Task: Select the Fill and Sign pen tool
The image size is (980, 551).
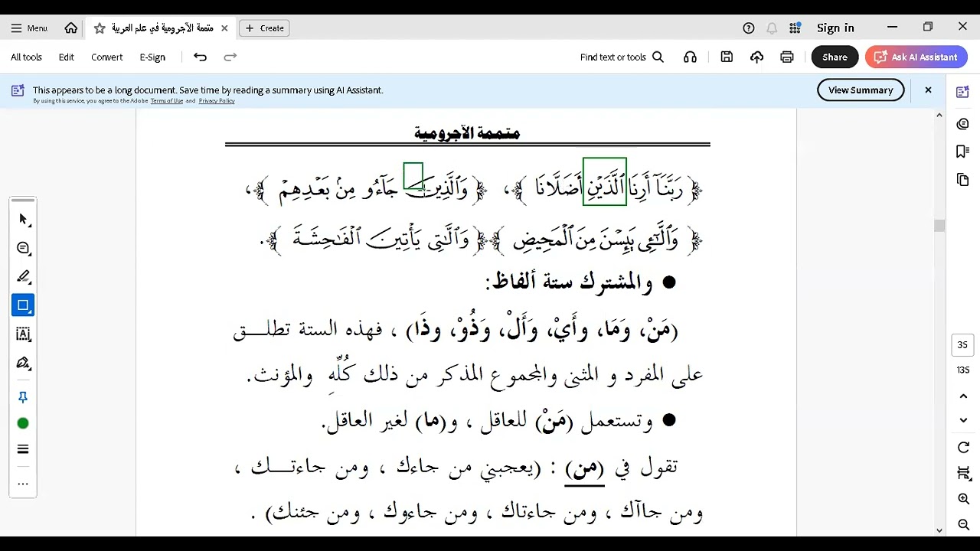Action: [x=23, y=363]
